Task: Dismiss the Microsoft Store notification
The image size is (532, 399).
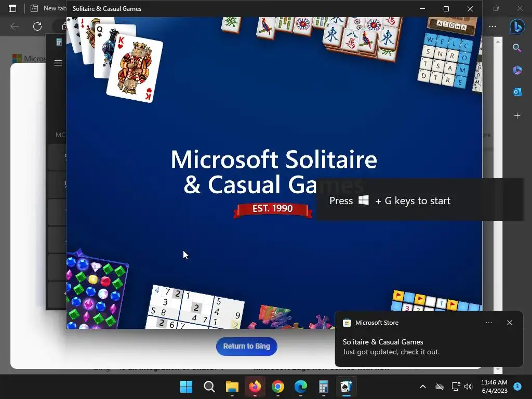Action: [510, 323]
